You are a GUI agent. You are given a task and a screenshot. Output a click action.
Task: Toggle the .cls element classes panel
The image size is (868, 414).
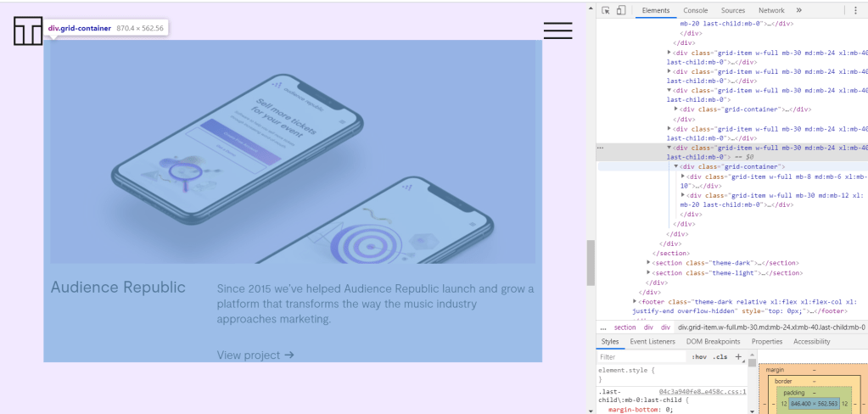tap(720, 357)
